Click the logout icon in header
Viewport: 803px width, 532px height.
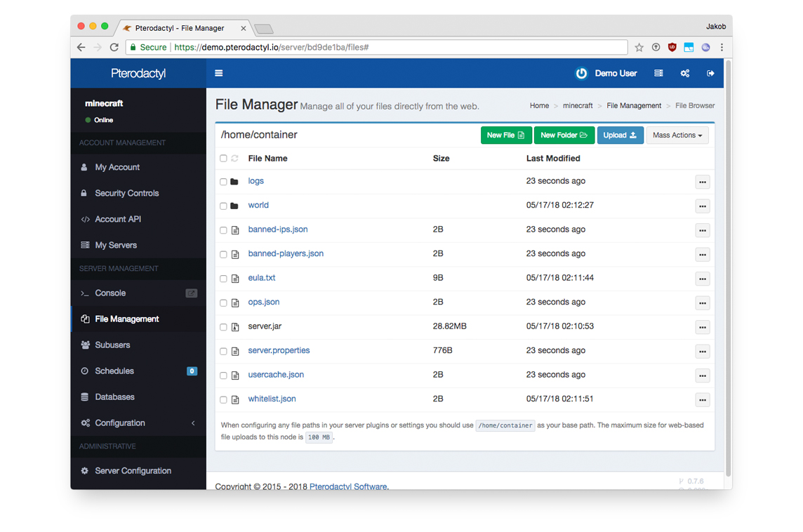click(x=710, y=73)
